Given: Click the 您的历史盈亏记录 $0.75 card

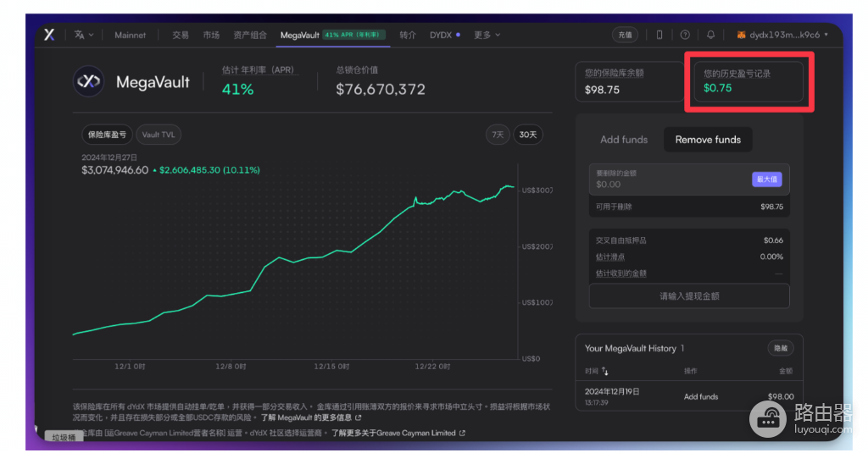Looking at the screenshot, I should point(748,81).
